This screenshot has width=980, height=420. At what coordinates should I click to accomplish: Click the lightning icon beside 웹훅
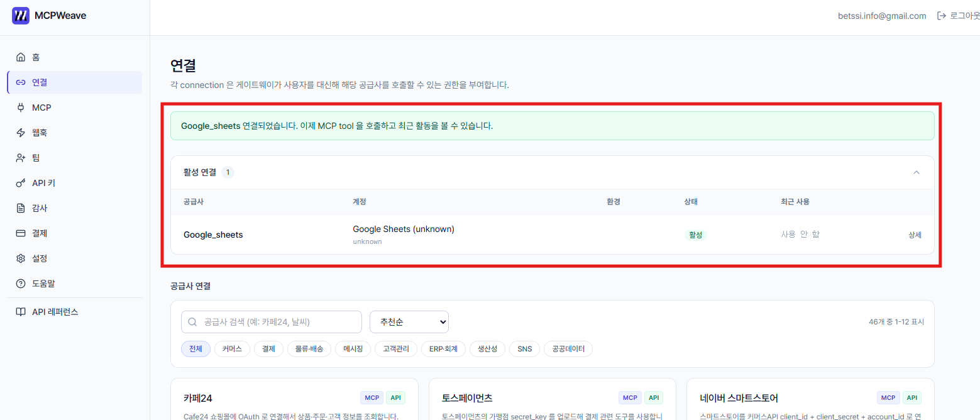(21, 133)
